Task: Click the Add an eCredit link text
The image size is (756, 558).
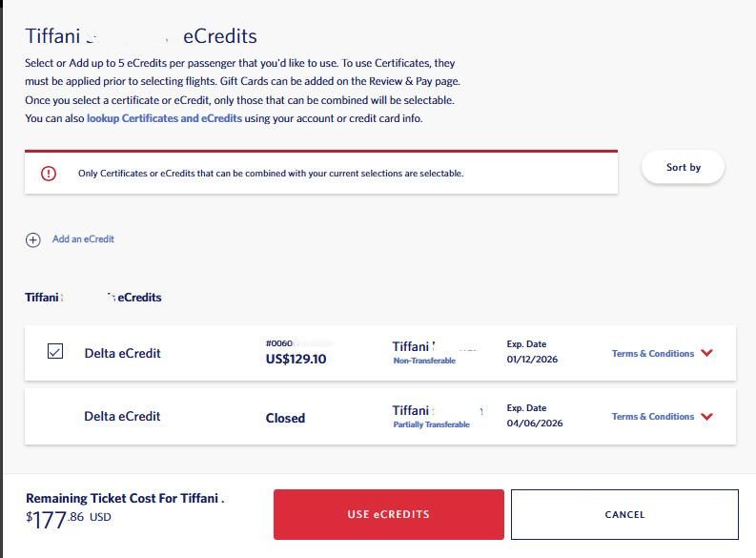Action: coord(83,239)
